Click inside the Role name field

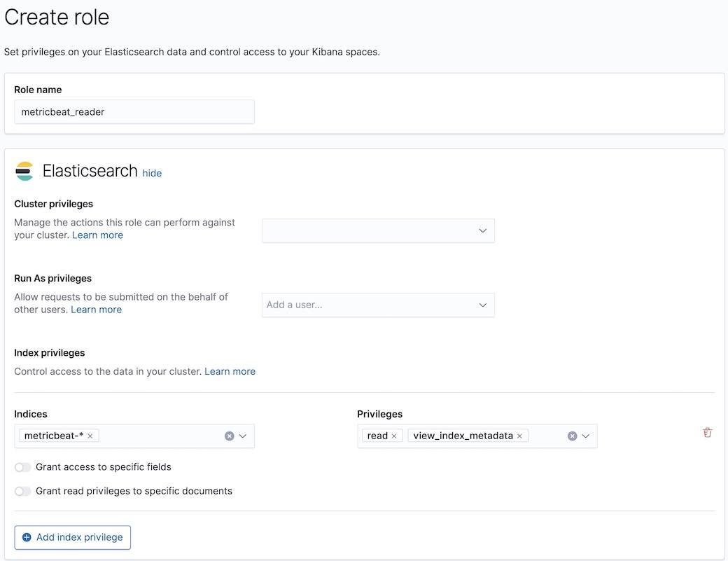click(x=134, y=111)
